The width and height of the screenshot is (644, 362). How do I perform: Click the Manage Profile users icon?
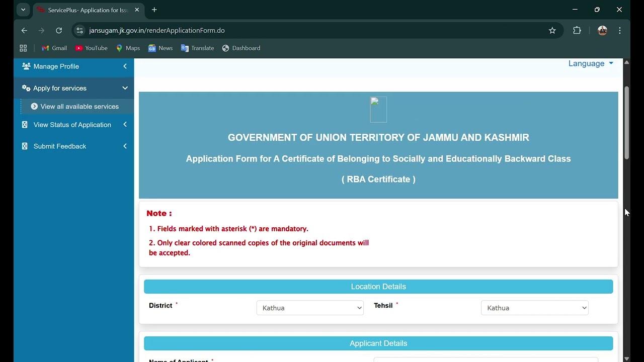(26, 66)
